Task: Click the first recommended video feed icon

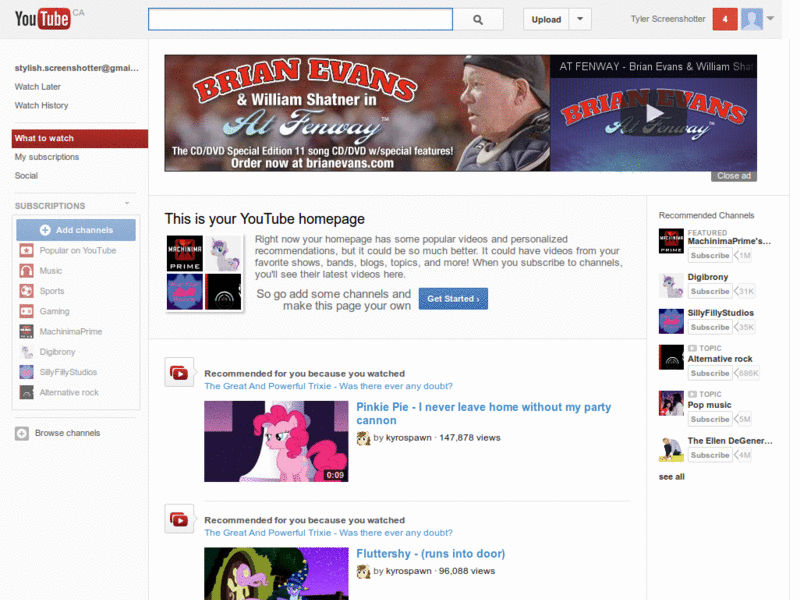Action: tap(179, 372)
